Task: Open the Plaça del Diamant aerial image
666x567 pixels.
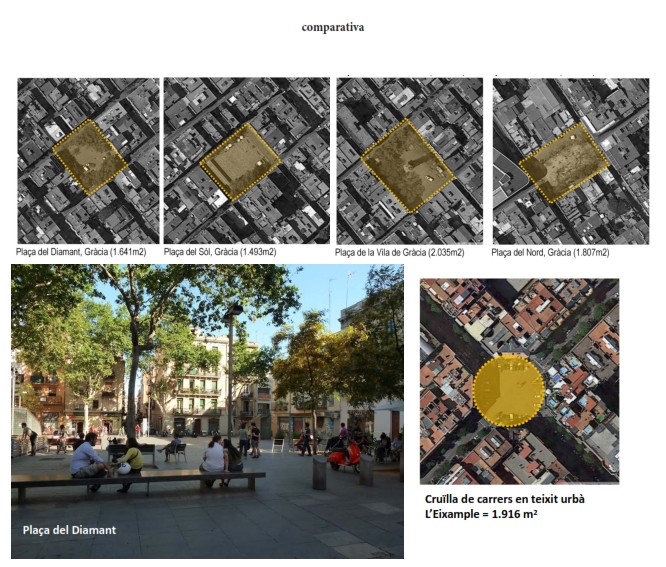Action: [88, 161]
